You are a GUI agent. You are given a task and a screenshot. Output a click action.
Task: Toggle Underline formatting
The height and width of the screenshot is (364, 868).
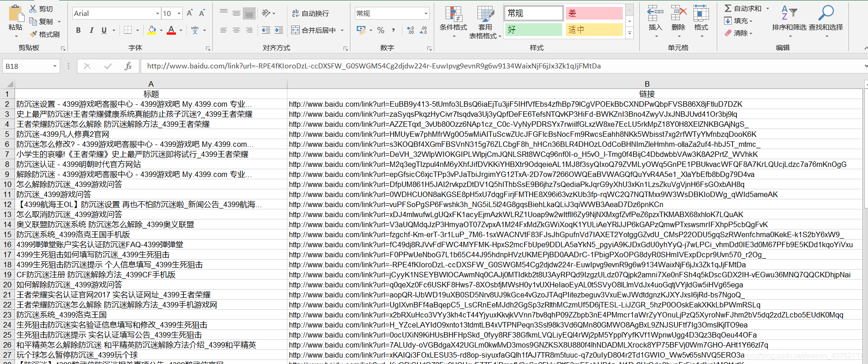point(104,30)
